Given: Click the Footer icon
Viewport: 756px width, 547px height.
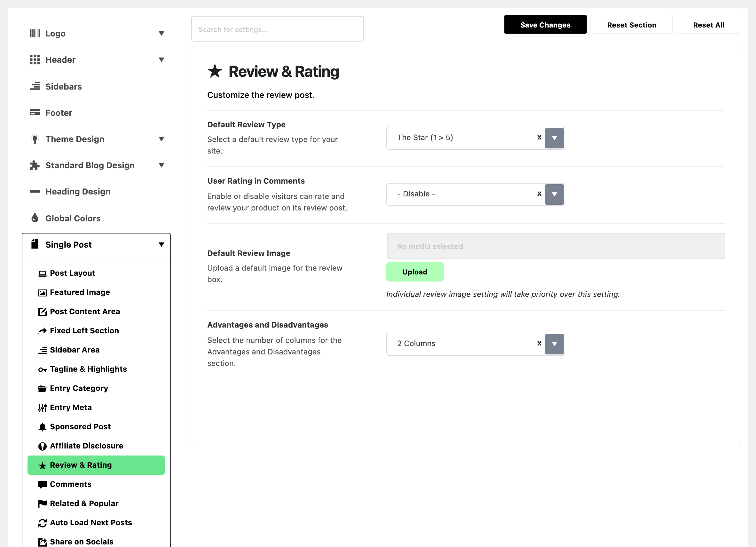Looking at the screenshot, I should (x=35, y=112).
